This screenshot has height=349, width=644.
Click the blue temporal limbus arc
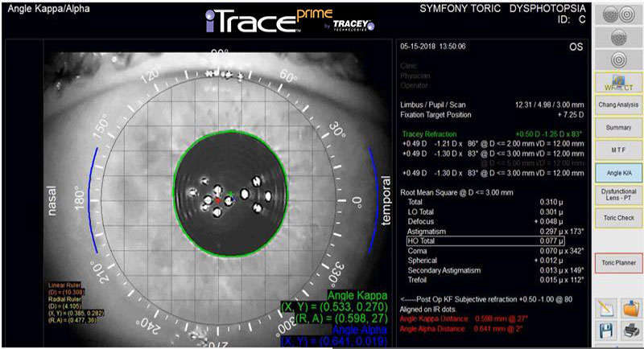tap(374, 200)
